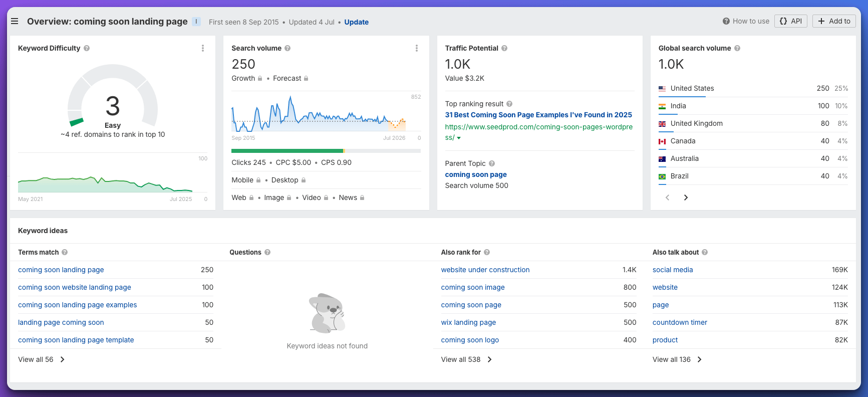The image size is (868, 397).
Task: Click the green clicks progress bar
Action: 287,151
